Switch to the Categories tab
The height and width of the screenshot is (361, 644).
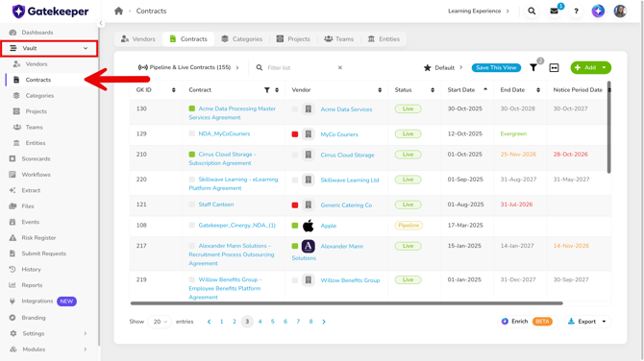pyautogui.click(x=241, y=39)
